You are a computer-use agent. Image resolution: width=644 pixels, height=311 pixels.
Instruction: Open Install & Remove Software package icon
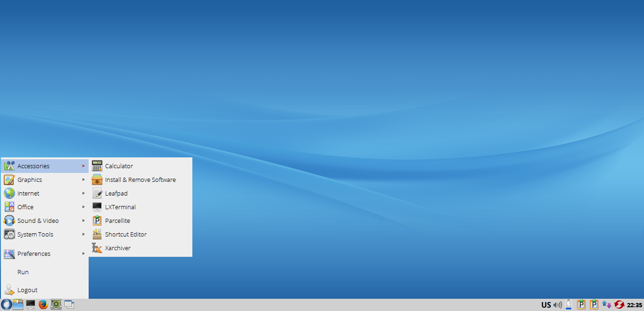(x=97, y=180)
